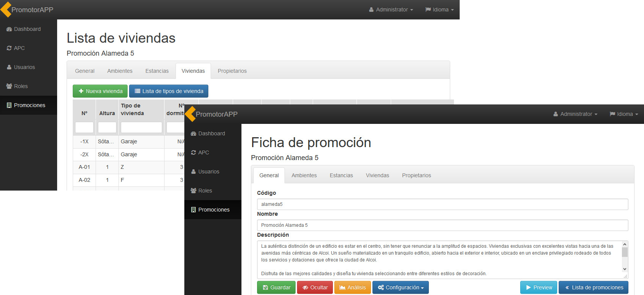Sort by Tipo de vivienda column header
Screen dimensions: 644x295
pos(141,109)
